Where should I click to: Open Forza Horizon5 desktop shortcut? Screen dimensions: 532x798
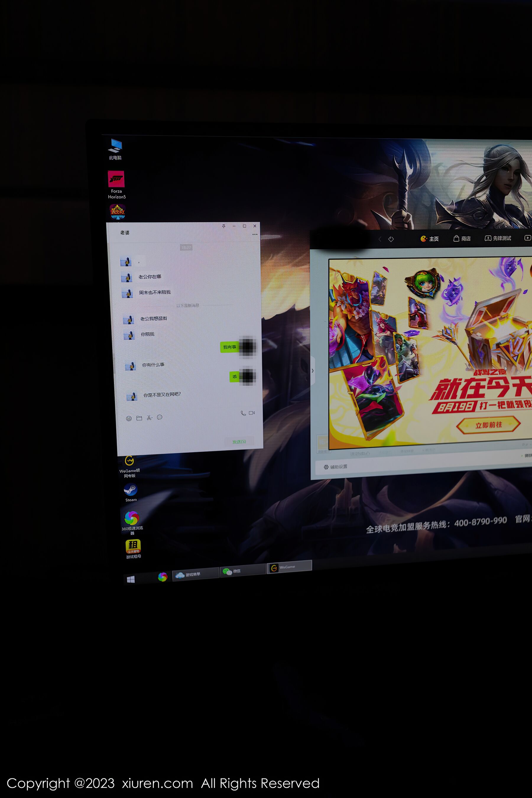pyautogui.click(x=116, y=179)
